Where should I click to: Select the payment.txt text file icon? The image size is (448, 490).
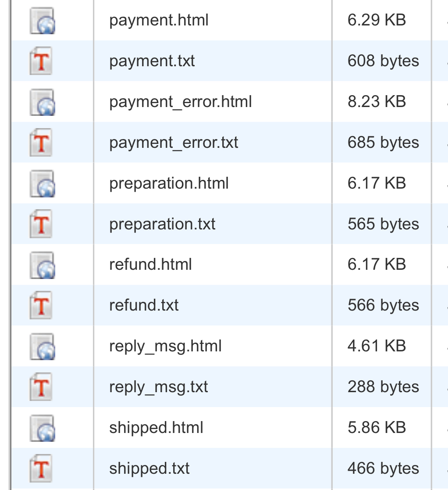pos(41,61)
